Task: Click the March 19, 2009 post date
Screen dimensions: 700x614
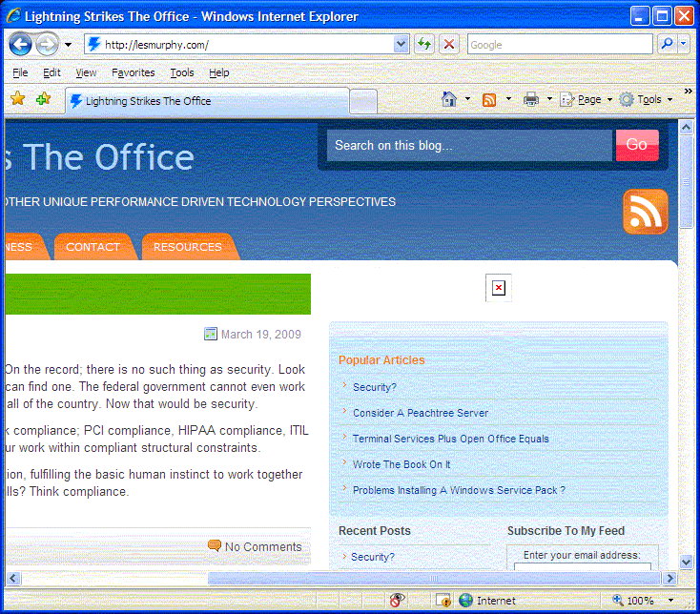Action: pos(261,335)
